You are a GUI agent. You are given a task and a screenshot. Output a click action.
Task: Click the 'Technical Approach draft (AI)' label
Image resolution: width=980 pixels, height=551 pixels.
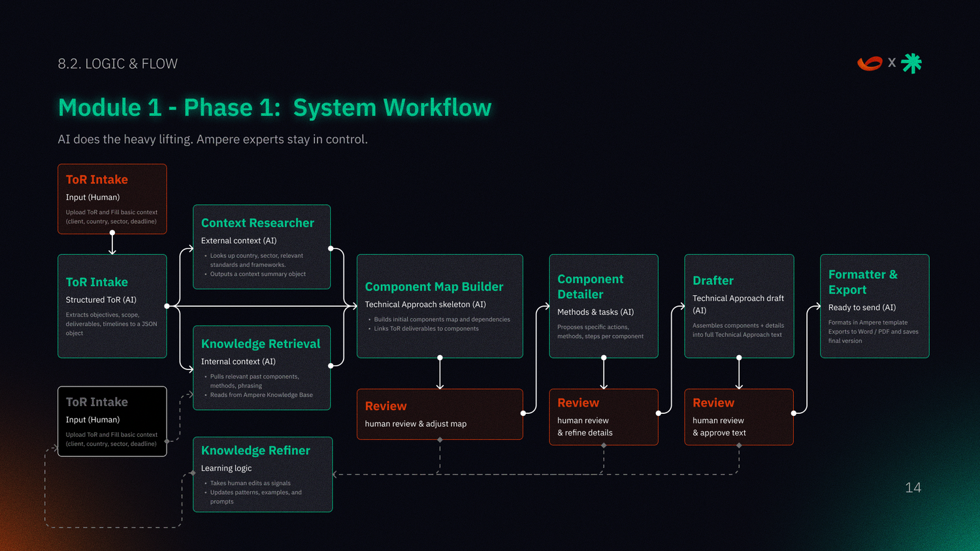coord(738,304)
